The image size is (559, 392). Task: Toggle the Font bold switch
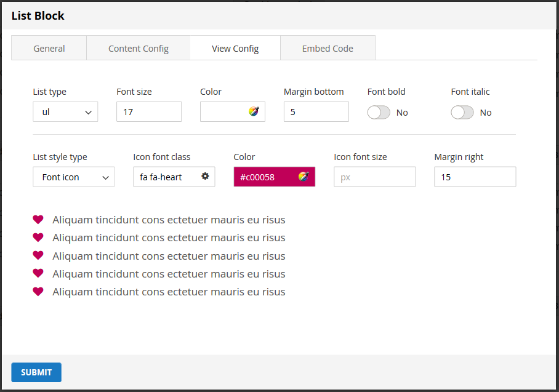pyautogui.click(x=379, y=112)
